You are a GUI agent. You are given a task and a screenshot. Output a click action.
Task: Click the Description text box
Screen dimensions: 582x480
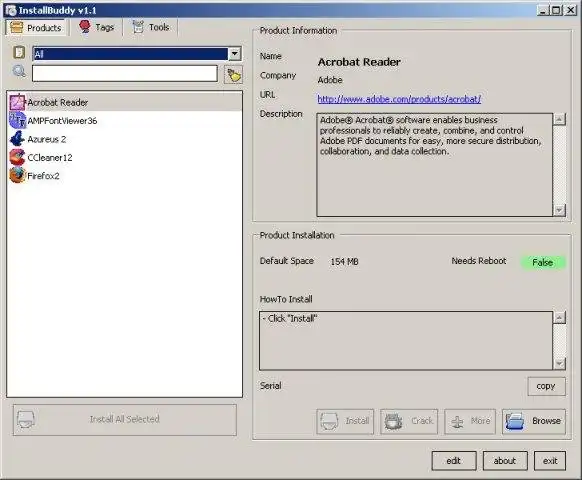434,165
